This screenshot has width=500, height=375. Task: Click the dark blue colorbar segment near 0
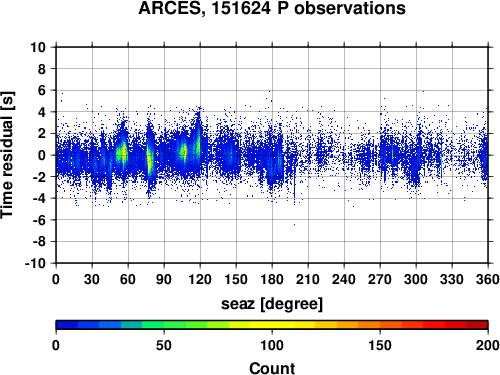coord(67,325)
